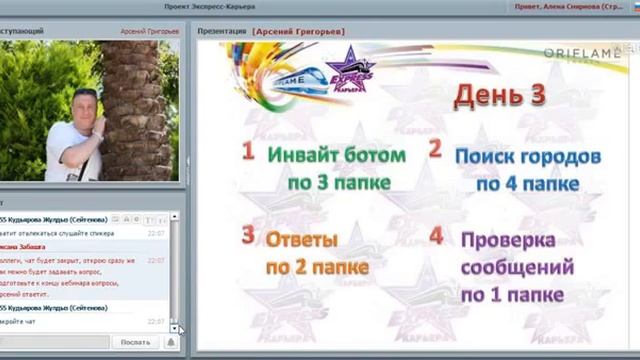This screenshot has width=640, height=360.
Task: Click the bell notification icon beside Послать
Action: coord(171,342)
